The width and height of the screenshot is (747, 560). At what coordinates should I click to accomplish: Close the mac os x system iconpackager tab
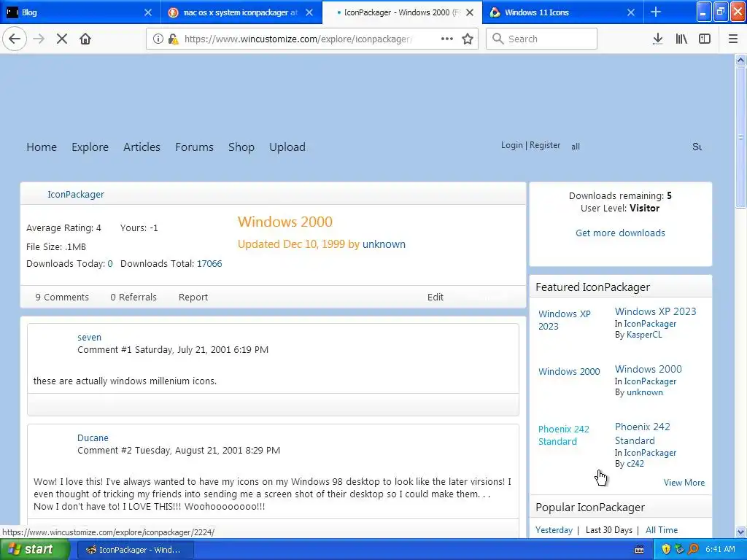point(309,12)
